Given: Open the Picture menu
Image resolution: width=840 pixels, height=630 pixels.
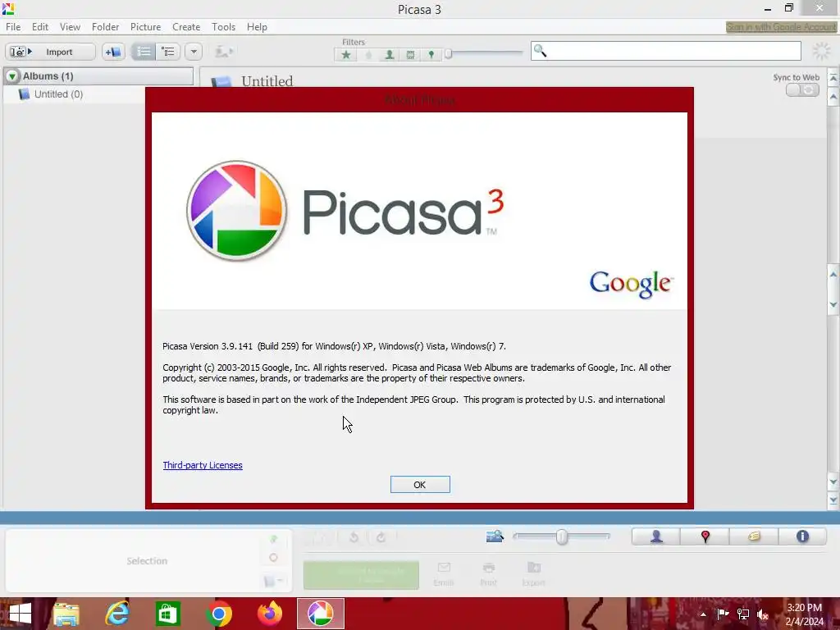Looking at the screenshot, I should click(145, 27).
